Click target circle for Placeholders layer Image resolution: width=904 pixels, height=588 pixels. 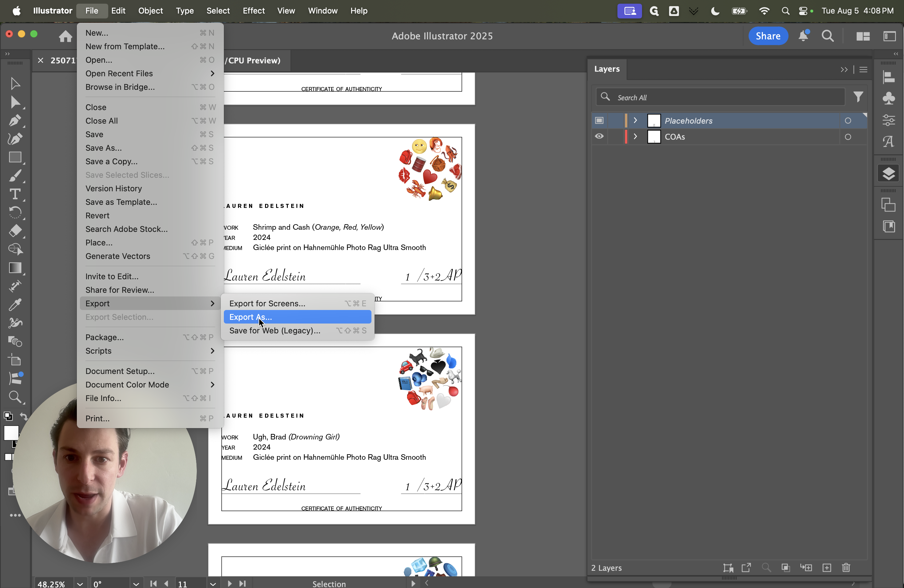(848, 121)
